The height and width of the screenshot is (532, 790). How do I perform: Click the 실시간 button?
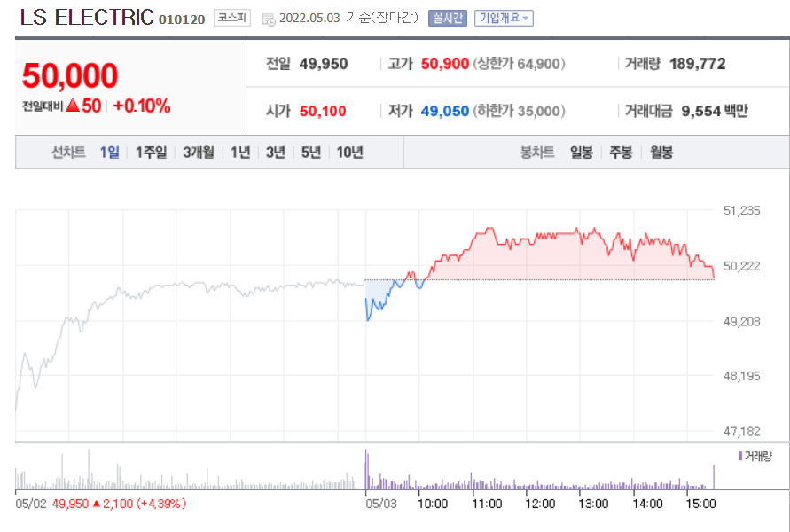click(448, 18)
